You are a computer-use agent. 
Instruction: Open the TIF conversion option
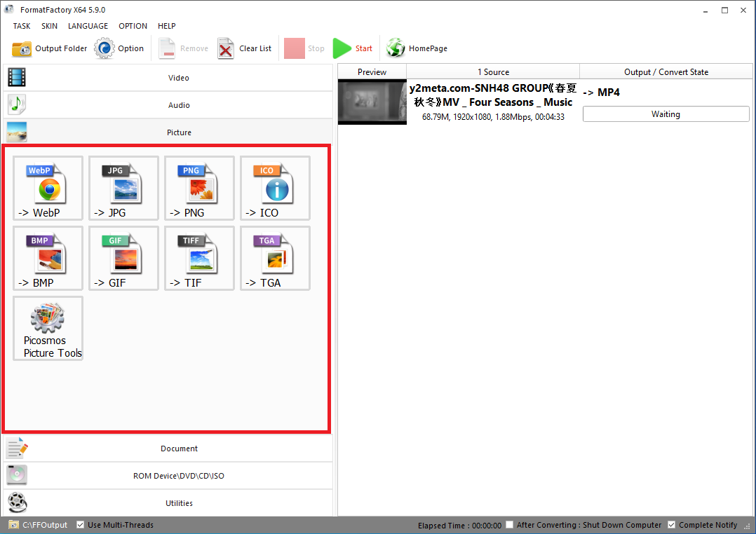pyautogui.click(x=199, y=258)
